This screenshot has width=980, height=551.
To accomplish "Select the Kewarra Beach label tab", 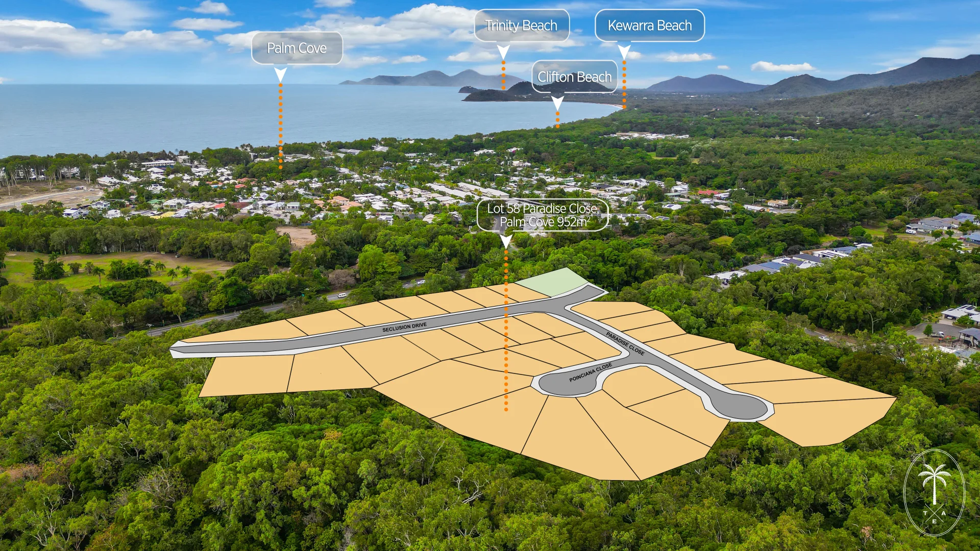I will [x=649, y=25].
